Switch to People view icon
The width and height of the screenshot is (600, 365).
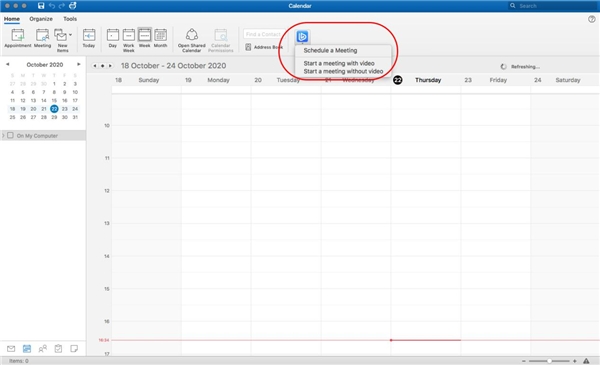click(x=42, y=349)
